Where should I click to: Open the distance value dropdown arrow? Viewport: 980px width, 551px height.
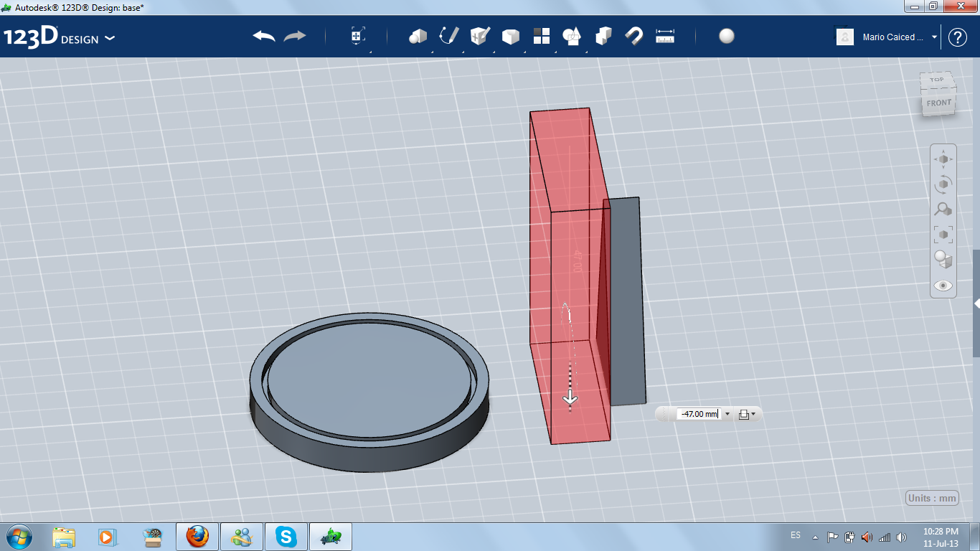[727, 414]
